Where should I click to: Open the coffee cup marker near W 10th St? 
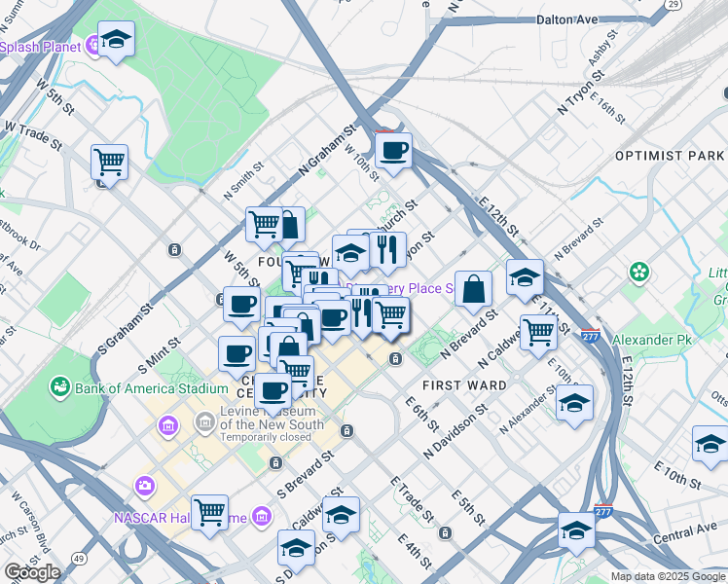coord(393,151)
